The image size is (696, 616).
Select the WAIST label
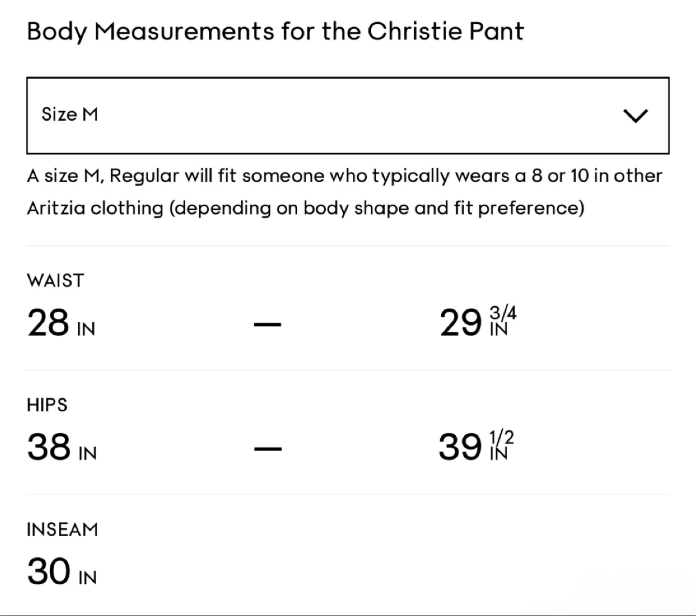pyautogui.click(x=56, y=281)
